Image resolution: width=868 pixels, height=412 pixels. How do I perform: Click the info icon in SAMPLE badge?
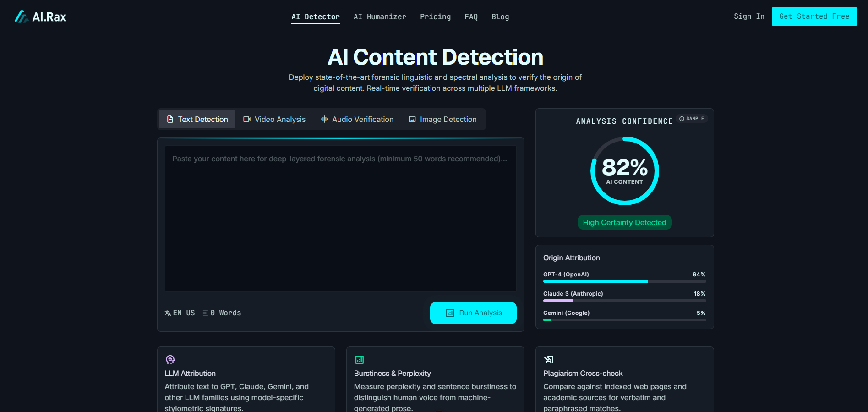(682, 119)
